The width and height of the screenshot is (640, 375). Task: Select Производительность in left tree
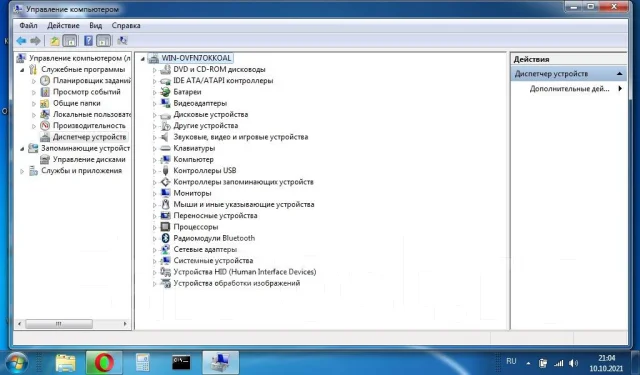(89, 126)
